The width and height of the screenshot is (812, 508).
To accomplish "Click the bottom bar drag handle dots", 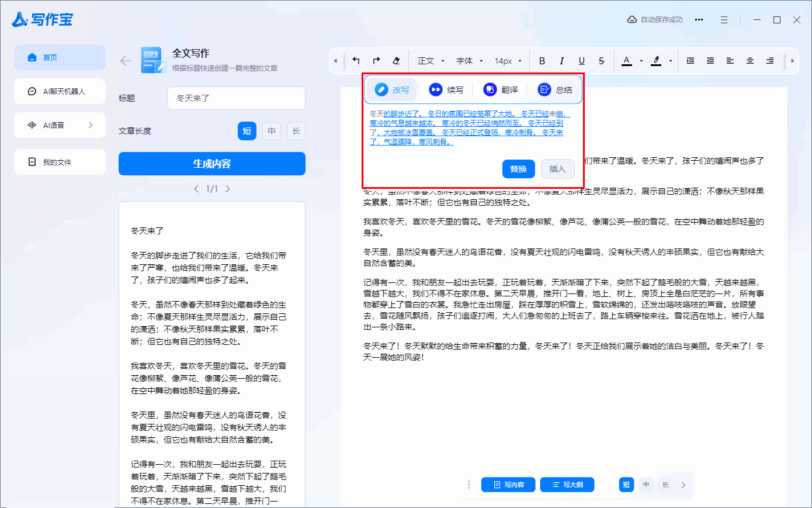I will pyautogui.click(x=469, y=485).
